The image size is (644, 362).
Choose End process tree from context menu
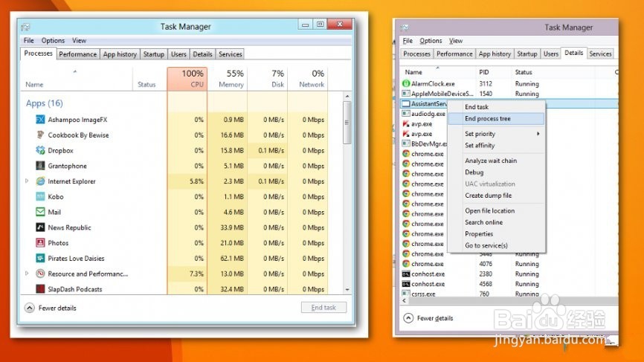[496, 119]
